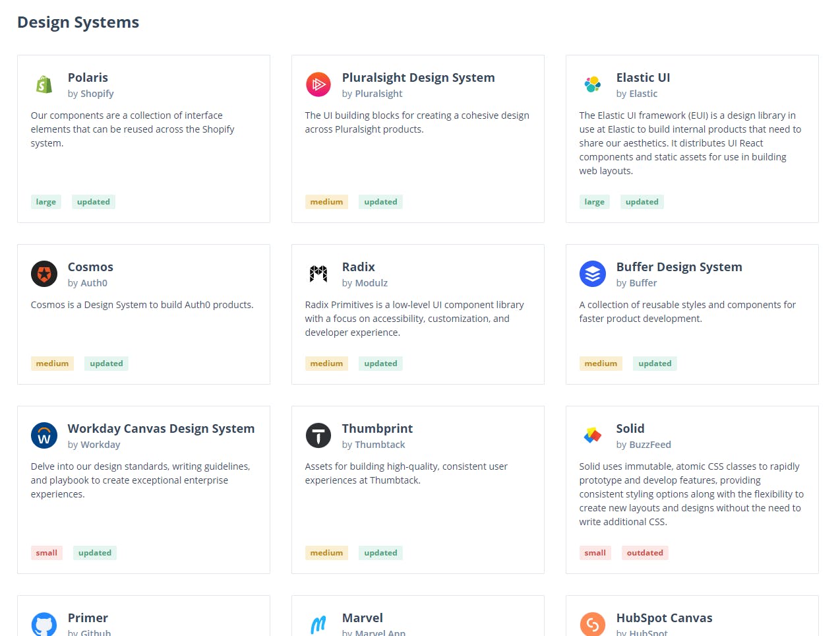Open the Solid title link
The width and height of the screenshot is (840, 636).
pos(630,428)
